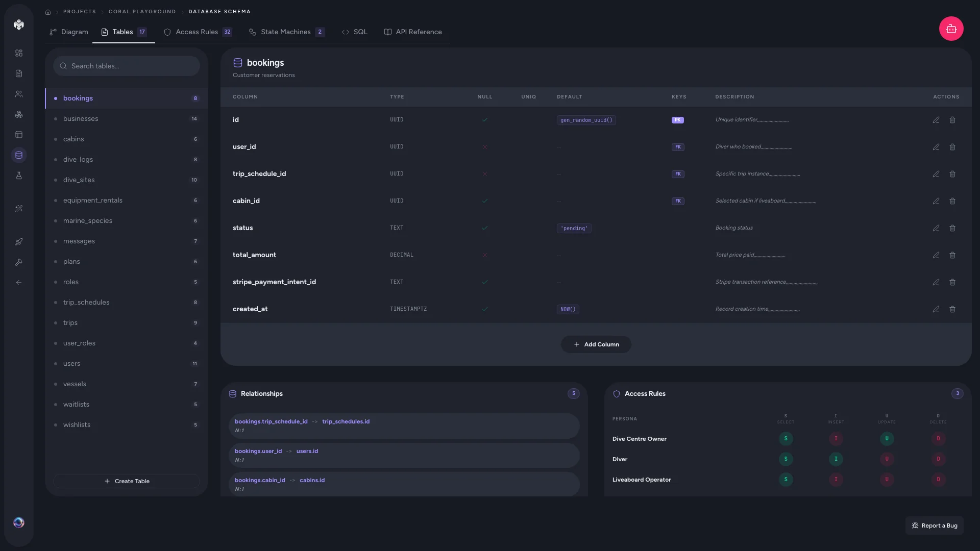Viewport: 980px width, 551px height.
Task: Open the CORAL PLAYGROUND breadcrumb link
Action: pyautogui.click(x=142, y=12)
